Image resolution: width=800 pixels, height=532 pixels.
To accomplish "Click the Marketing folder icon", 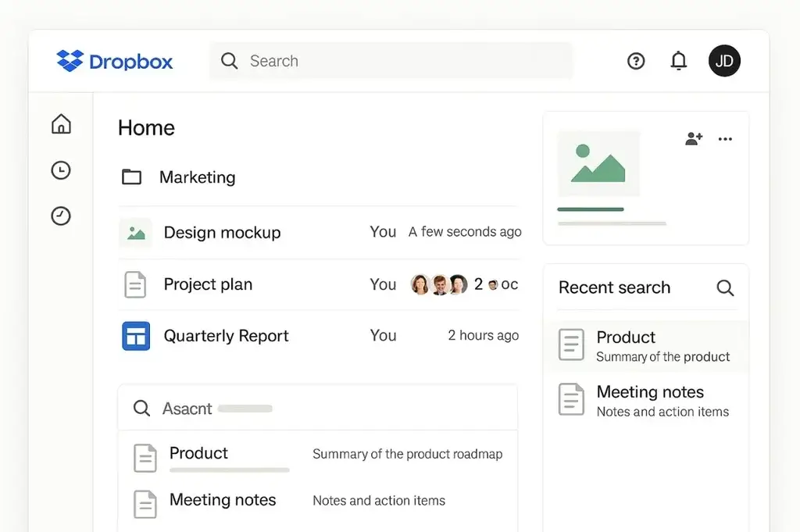I will click(x=131, y=177).
